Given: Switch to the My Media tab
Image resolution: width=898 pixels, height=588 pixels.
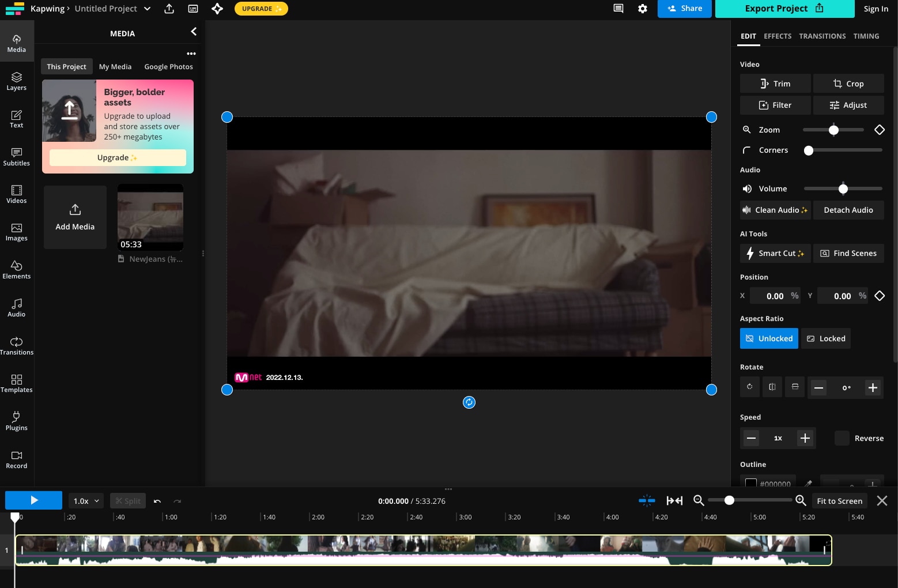Looking at the screenshot, I should coord(115,67).
